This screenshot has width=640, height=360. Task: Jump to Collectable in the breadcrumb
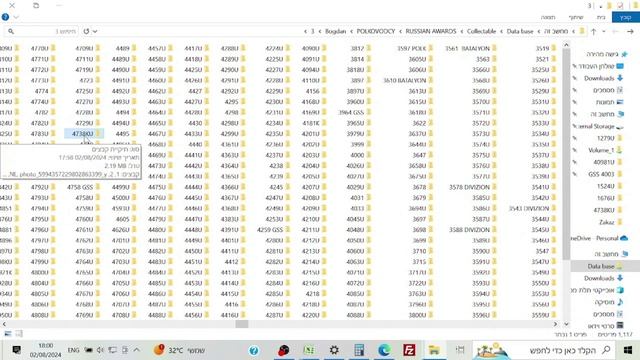(481, 31)
